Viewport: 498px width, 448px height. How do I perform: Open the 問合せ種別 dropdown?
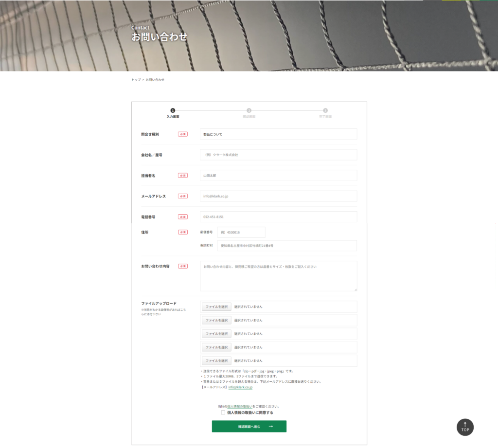tap(278, 134)
